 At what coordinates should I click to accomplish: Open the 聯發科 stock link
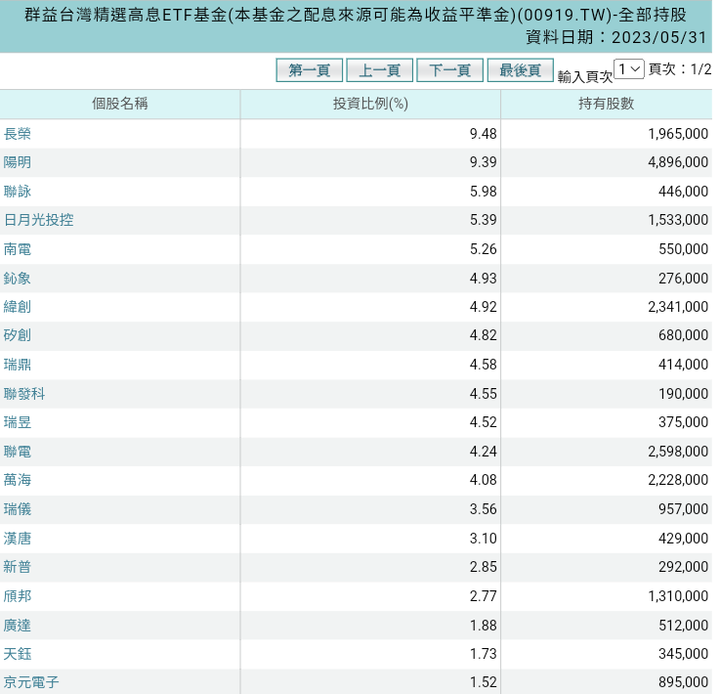click(x=24, y=394)
